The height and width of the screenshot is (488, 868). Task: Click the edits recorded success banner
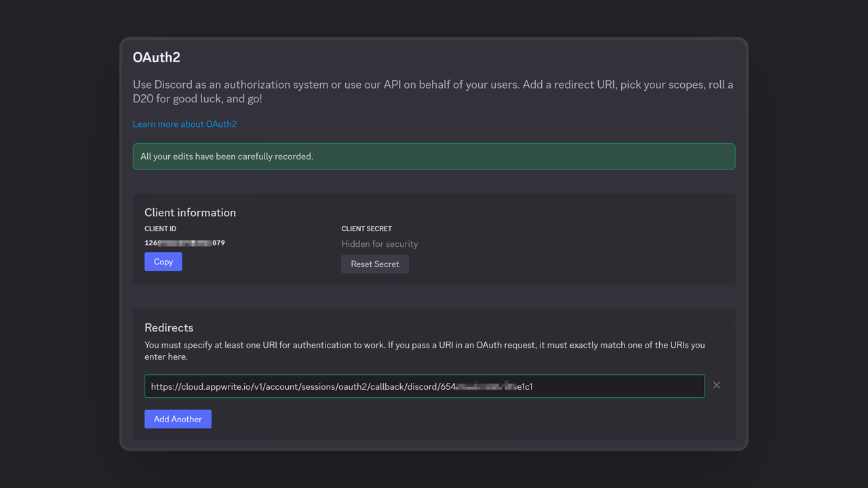tap(434, 157)
